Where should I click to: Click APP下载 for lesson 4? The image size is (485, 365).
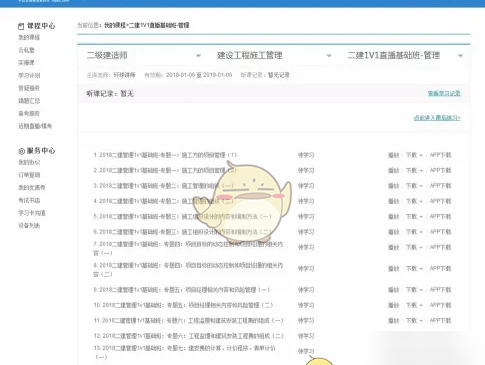point(440,201)
